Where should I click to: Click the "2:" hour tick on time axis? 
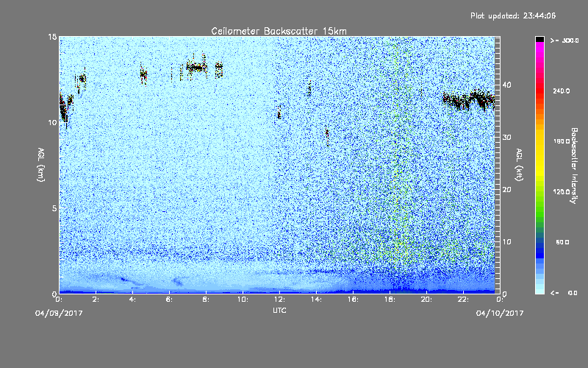point(96,300)
